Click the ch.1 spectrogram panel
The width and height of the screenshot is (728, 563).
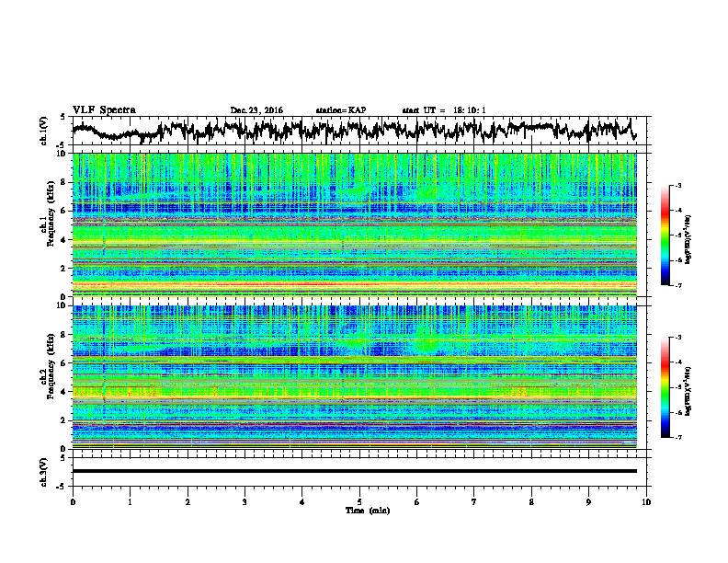[x=355, y=224]
